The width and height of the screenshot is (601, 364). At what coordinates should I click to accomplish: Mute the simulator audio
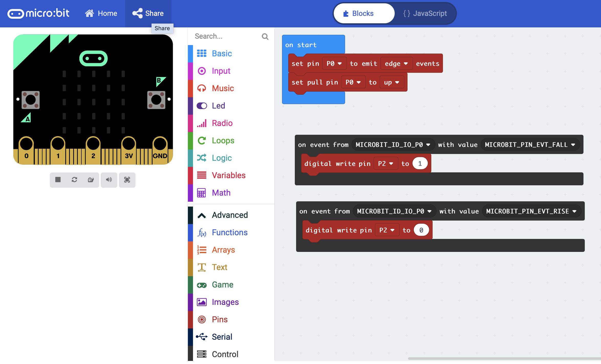pyautogui.click(x=109, y=180)
